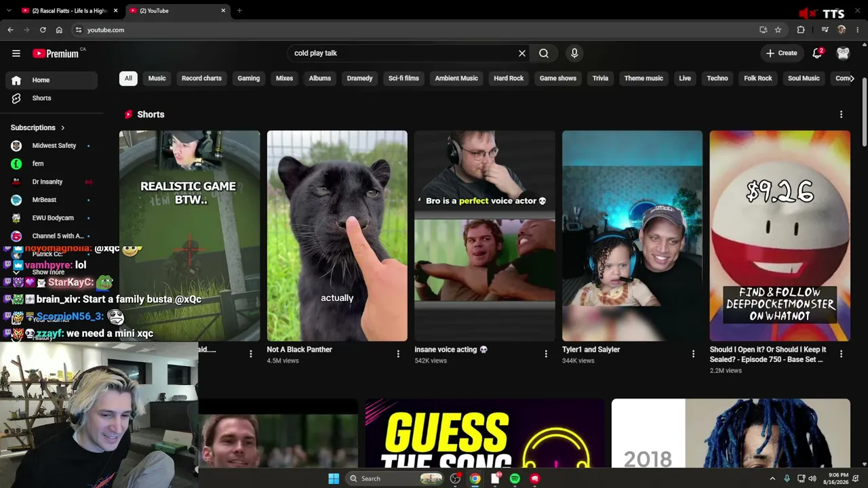Select the Record charts chip

tap(201, 78)
